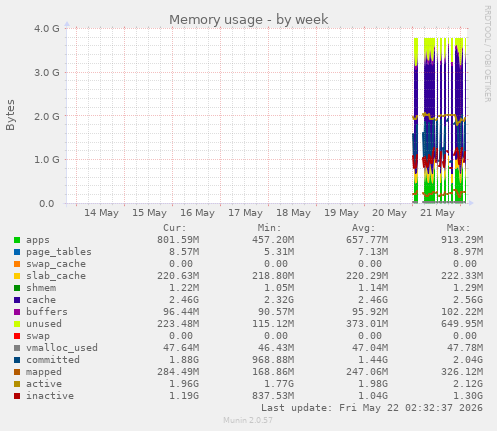Click the blue page_tables legend swatch
The width and height of the screenshot is (497, 431).
(17, 252)
